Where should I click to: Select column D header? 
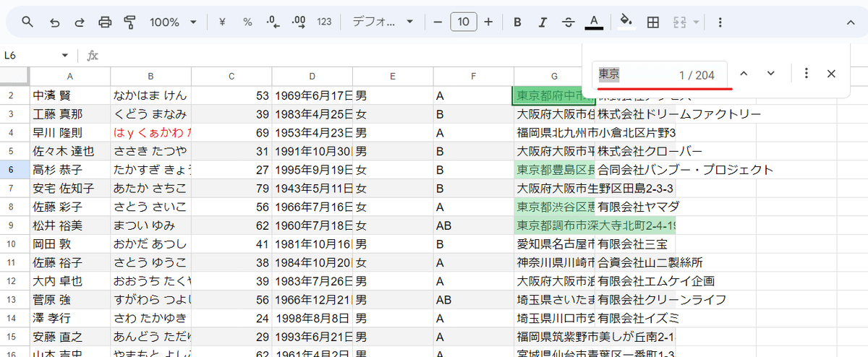point(312,76)
